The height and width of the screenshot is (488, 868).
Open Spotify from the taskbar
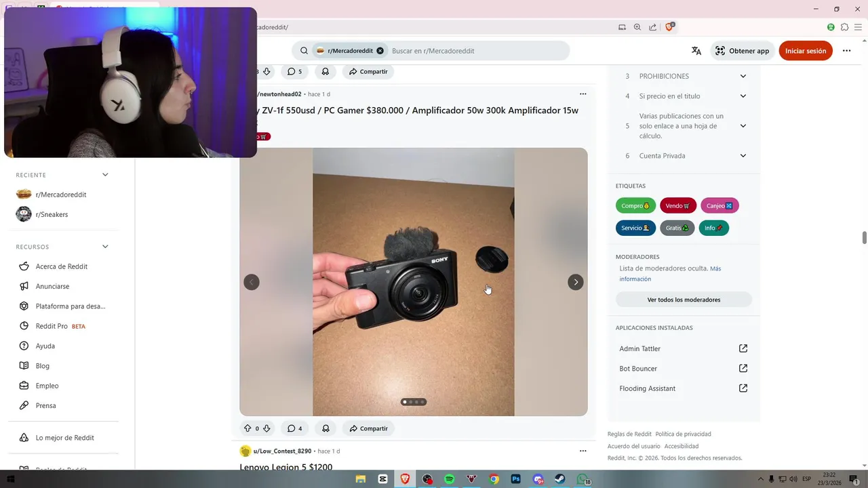tap(449, 479)
